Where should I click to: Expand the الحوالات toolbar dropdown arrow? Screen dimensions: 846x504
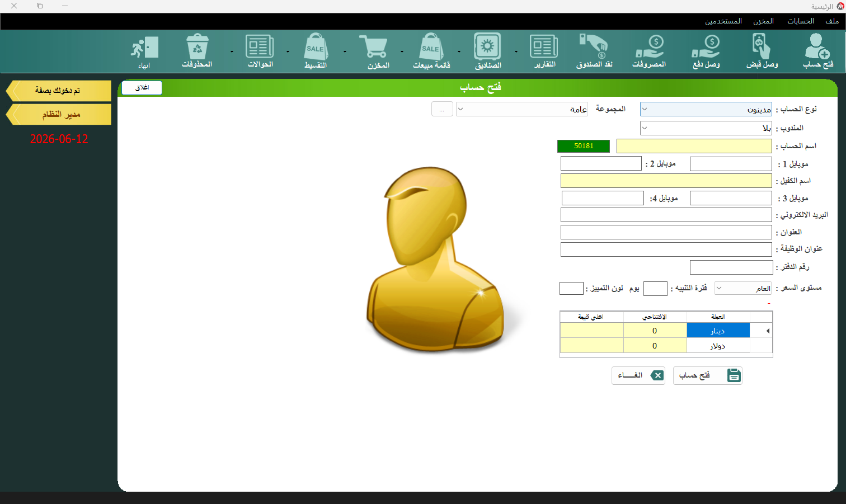click(x=232, y=51)
